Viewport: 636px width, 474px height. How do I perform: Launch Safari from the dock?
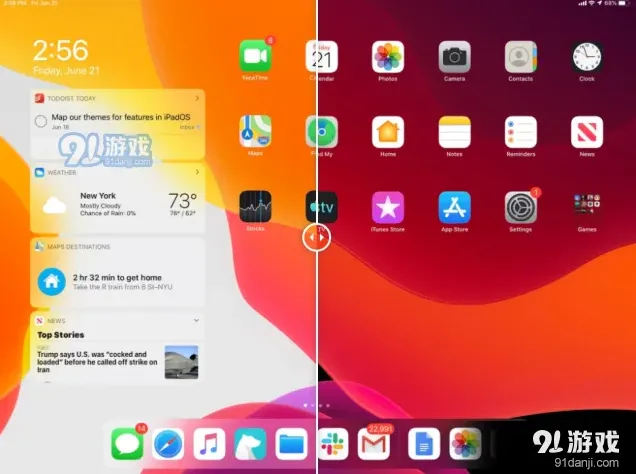pos(168,444)
